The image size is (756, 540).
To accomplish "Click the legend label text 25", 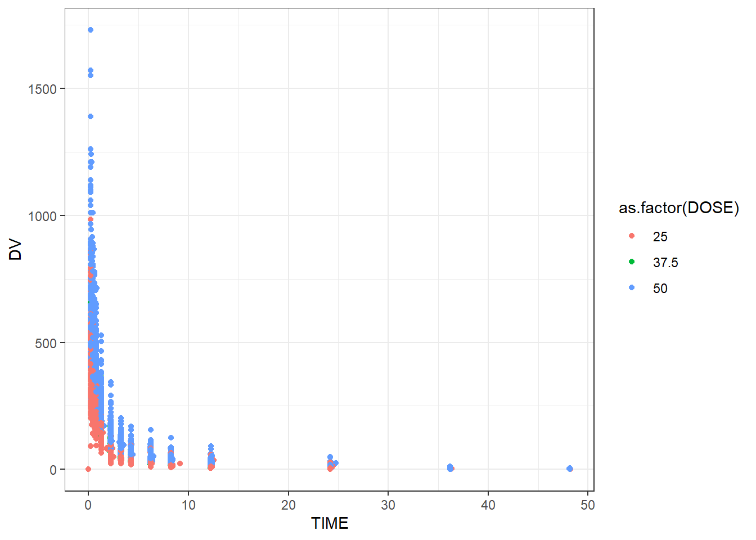I will point(660,237).
